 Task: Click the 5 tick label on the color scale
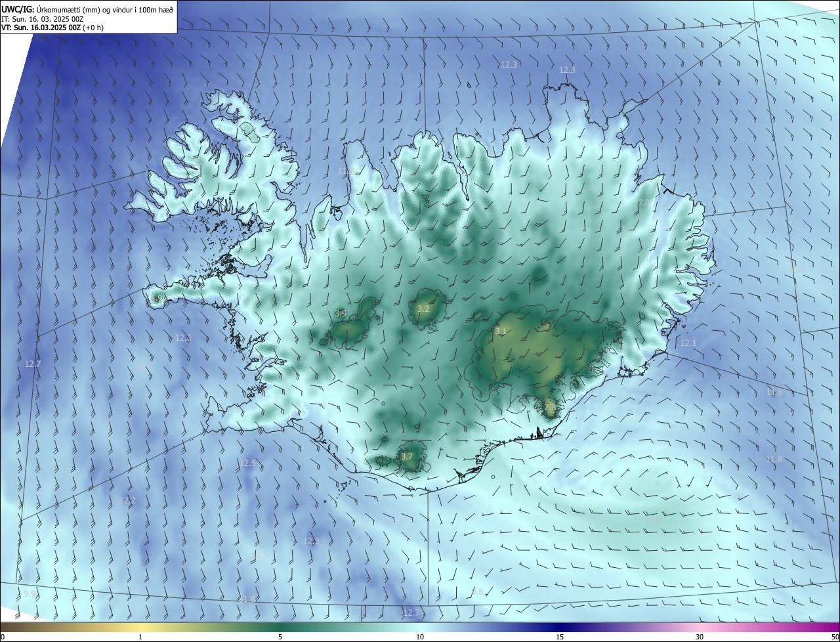pyautogui.click(x=280, y=637)
